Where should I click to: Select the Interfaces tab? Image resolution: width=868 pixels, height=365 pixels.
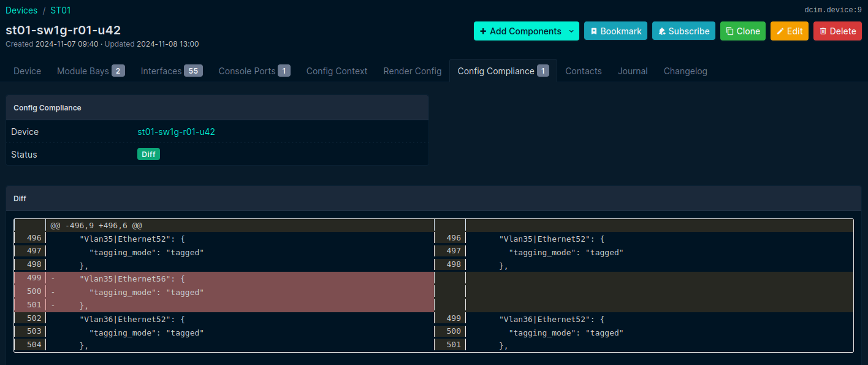click(x=171, y=71)
